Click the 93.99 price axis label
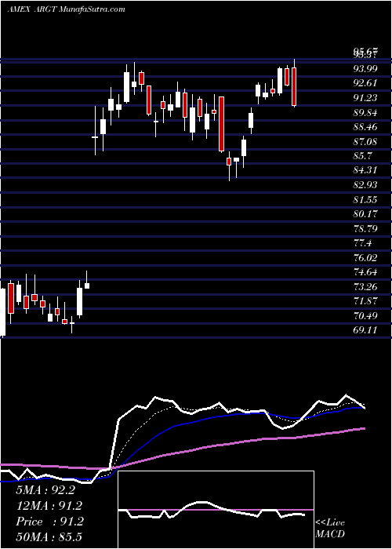The width and height of the screenshot is (392, 549). tap(365, 69)
